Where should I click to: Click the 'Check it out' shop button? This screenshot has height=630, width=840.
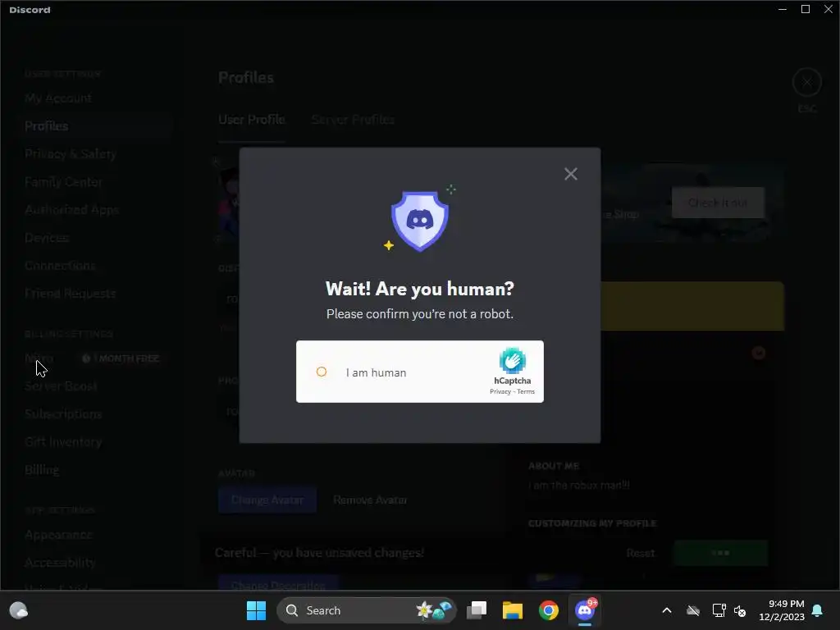click(x=718, y=203)
